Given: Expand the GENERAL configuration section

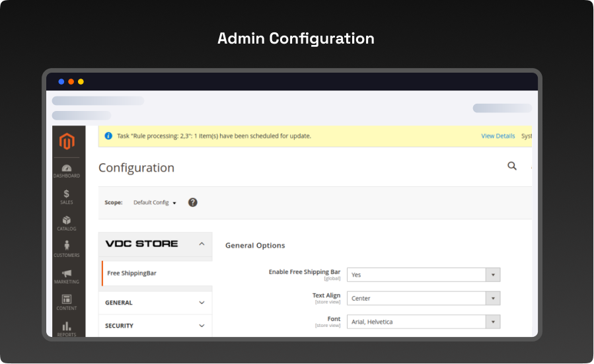Looking at the screenshot, I should pos(156,303).
